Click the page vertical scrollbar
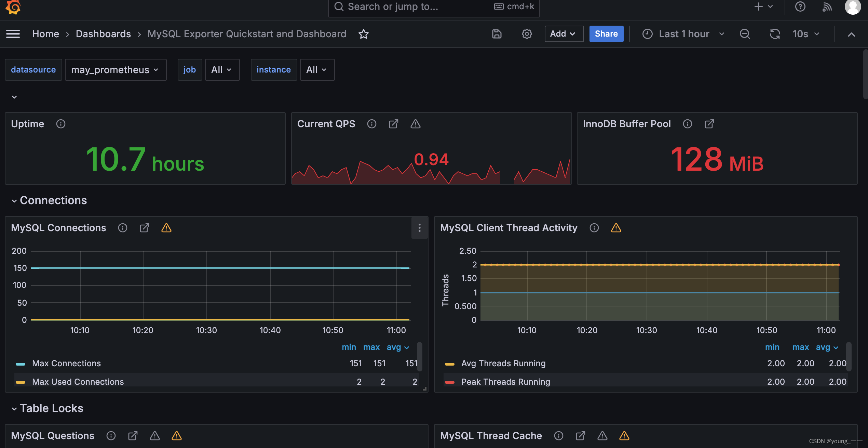The image size is (868, 448). point(865,74)
